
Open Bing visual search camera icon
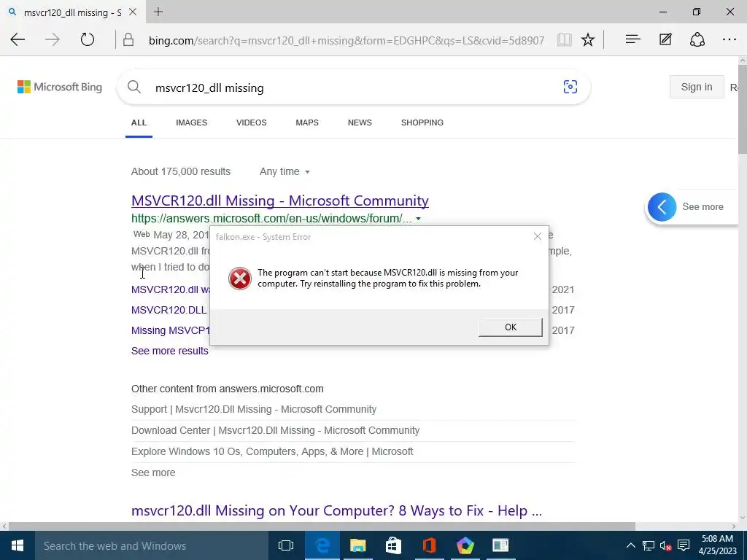[x=570, y=87]
